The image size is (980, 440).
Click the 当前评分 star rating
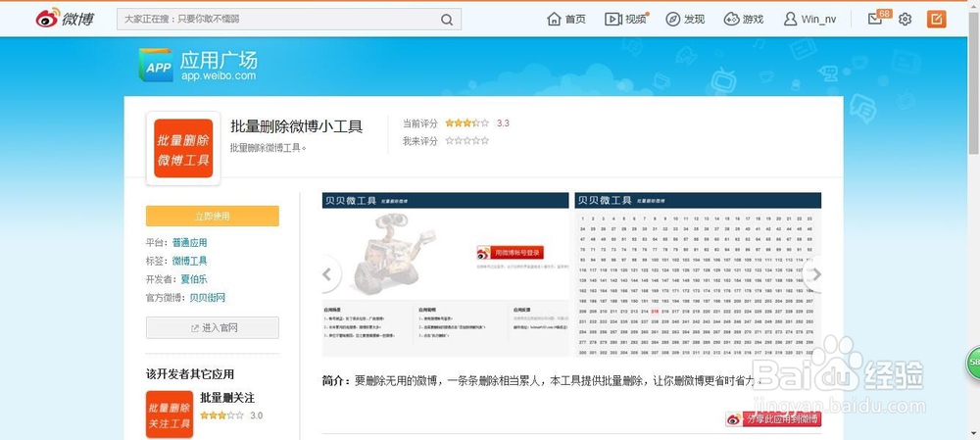[466, 123]
